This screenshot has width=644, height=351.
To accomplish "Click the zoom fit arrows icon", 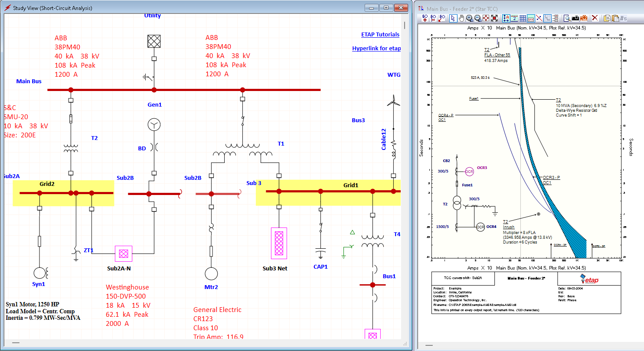I will tap(486, 18).
